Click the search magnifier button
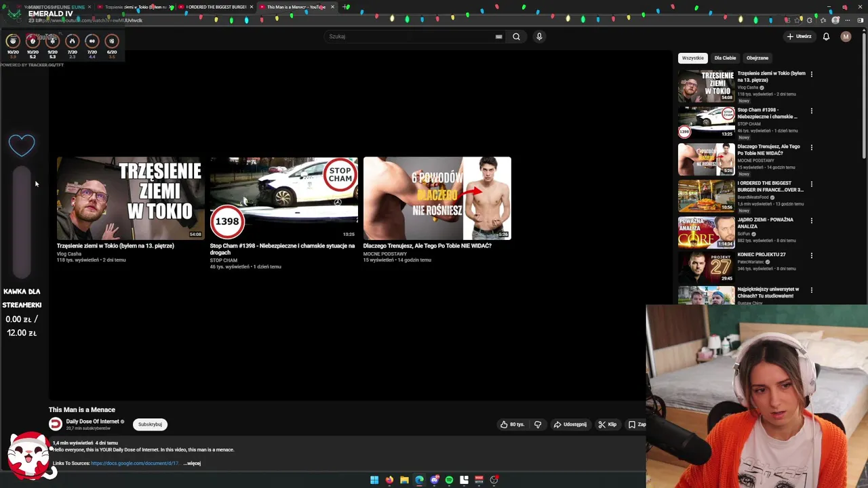Screen dimensions: 868x488 click(516, 37)
